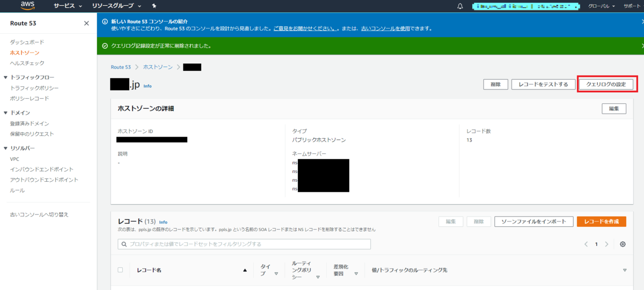Select ホストゾーン in the sidebar
Image resolution: width=644 pixels, height=290 pixels.
pyautogui.click(x=25, y=53)
